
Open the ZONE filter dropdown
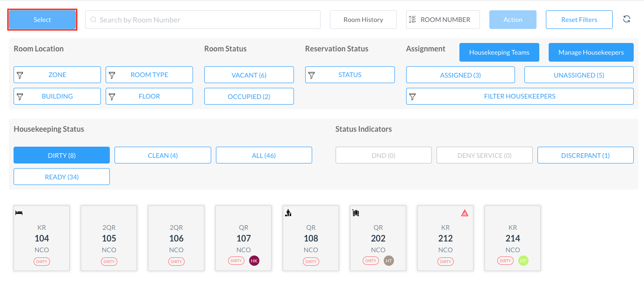57,75
